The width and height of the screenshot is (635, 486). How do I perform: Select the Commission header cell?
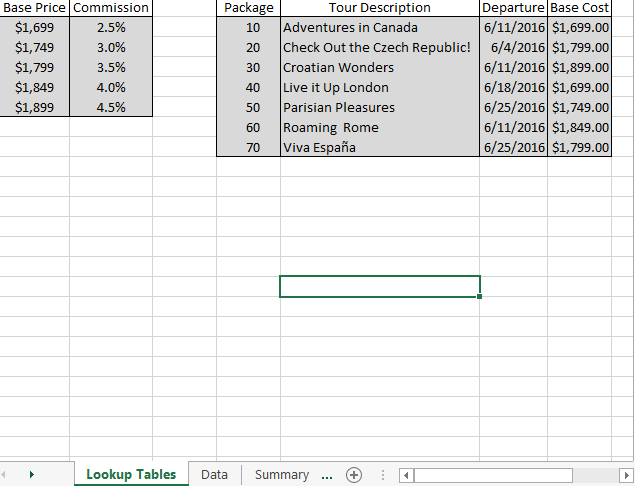111,7
